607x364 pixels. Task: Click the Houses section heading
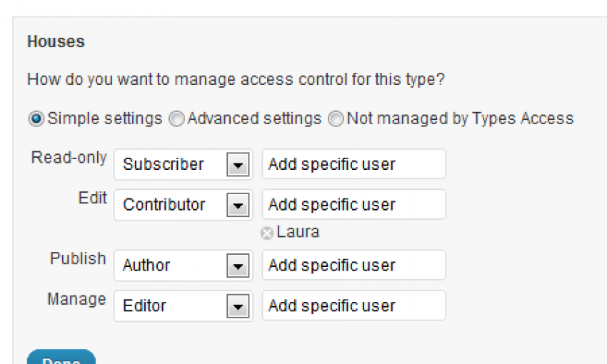pyautogui.click(x=56, y=41)
